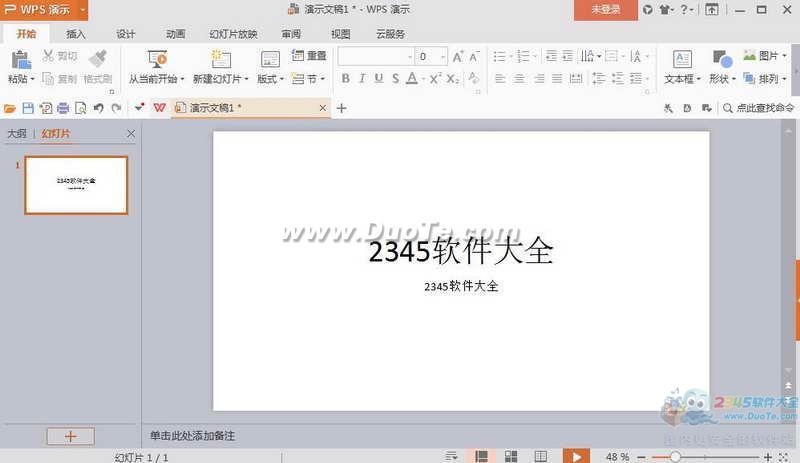Click the Paste (粘贴) clipboard icon
Viewport: 800px width, 463px height.
point(21,60)
